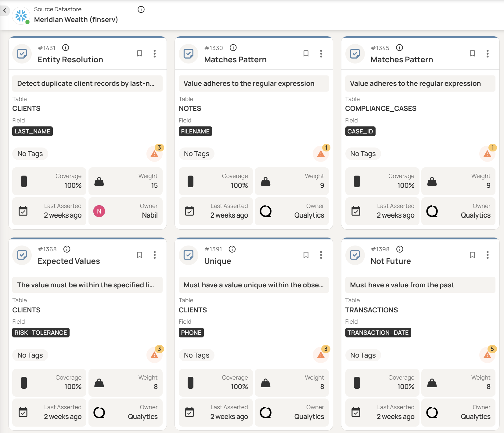
Task: Open Nabil owner avatar
Action: point(99,211)
